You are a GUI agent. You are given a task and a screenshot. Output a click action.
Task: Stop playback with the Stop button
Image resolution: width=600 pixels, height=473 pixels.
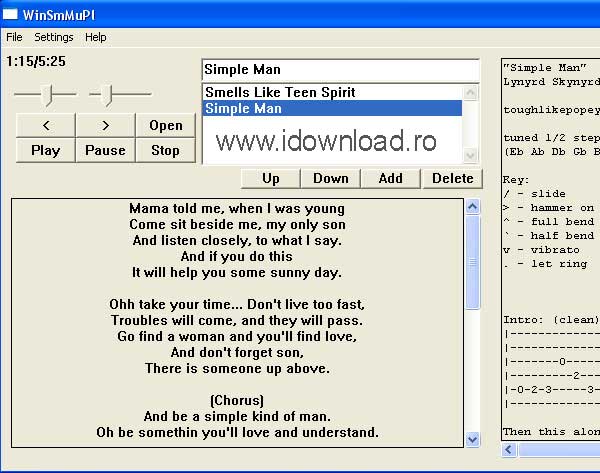tap(165, 150)
